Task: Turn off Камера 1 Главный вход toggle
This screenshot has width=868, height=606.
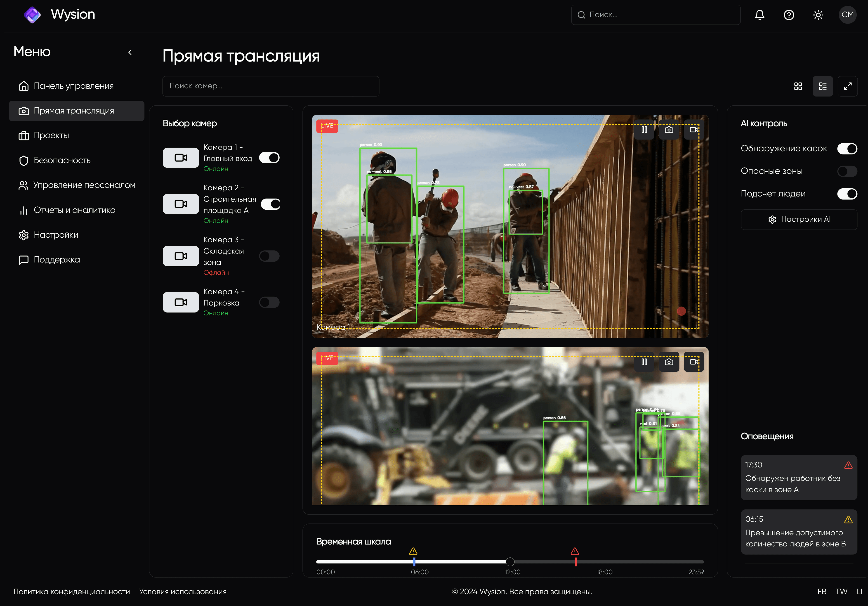Action: 269,157
